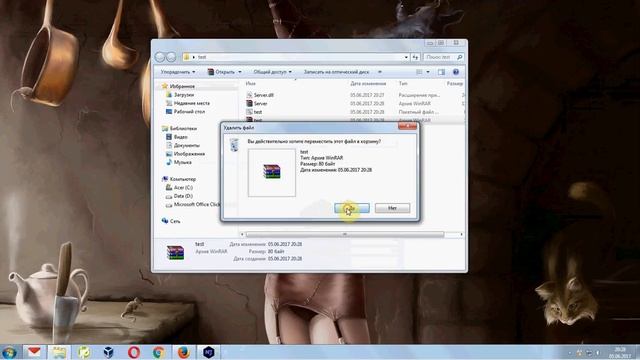Viewport: 640px width, 360px height.
Task: Launch Firefox from the taskbar
Action: 184,352
